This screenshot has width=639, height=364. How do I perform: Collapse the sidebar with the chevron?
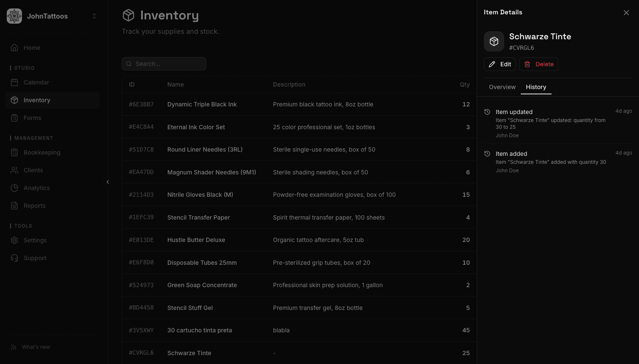[x=108, y=182]
